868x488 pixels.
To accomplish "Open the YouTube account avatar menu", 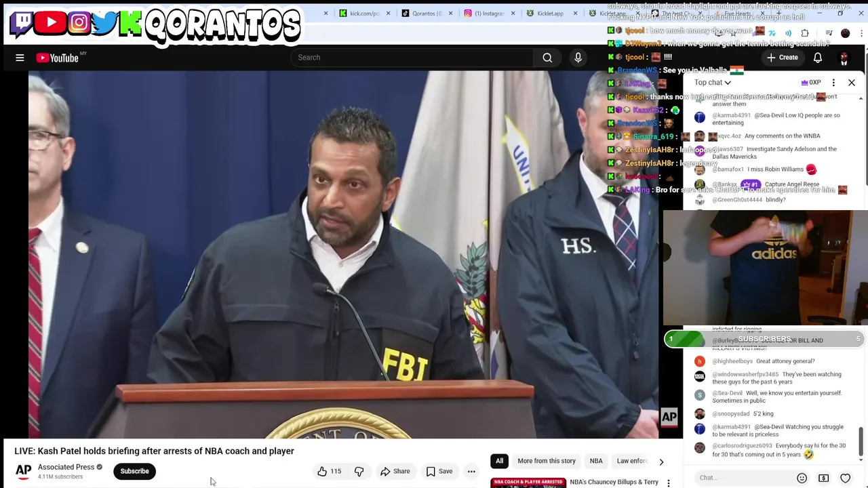I will (844, 58).
